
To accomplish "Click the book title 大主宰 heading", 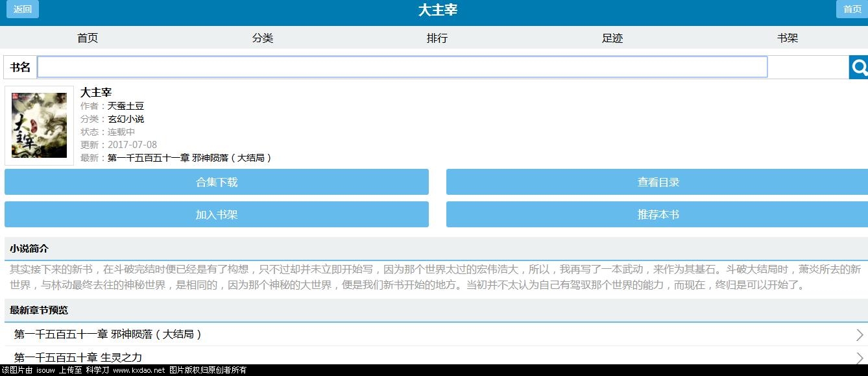I will 96,92.
